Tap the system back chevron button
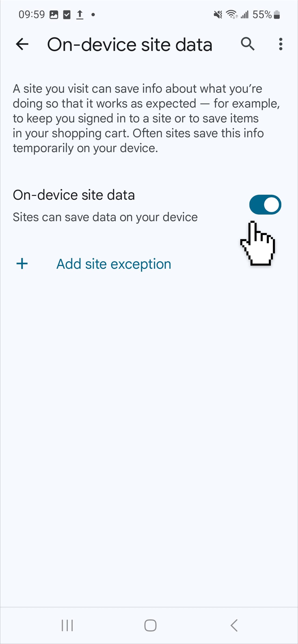Screen dimensions: 298x644 click(234, 625)
